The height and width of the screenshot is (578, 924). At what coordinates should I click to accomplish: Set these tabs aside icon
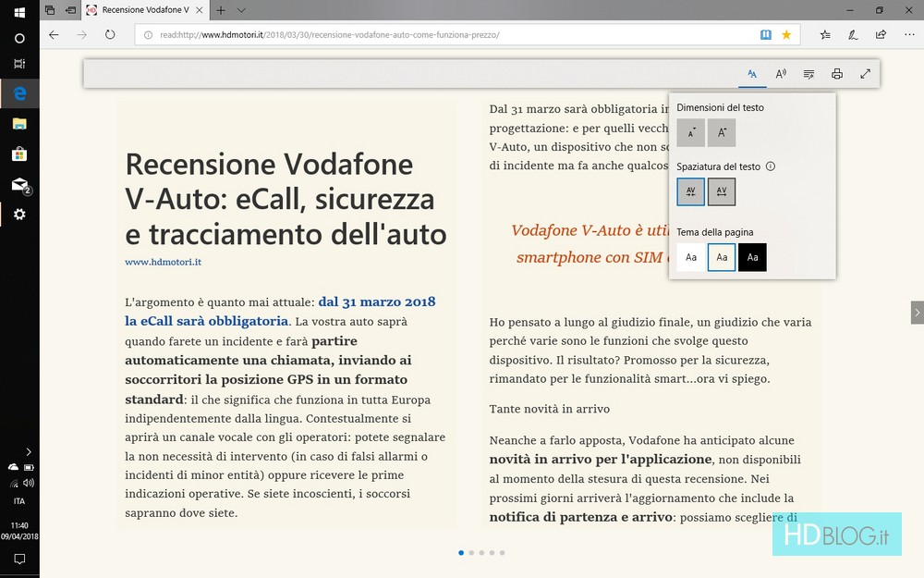coord(71,10)
